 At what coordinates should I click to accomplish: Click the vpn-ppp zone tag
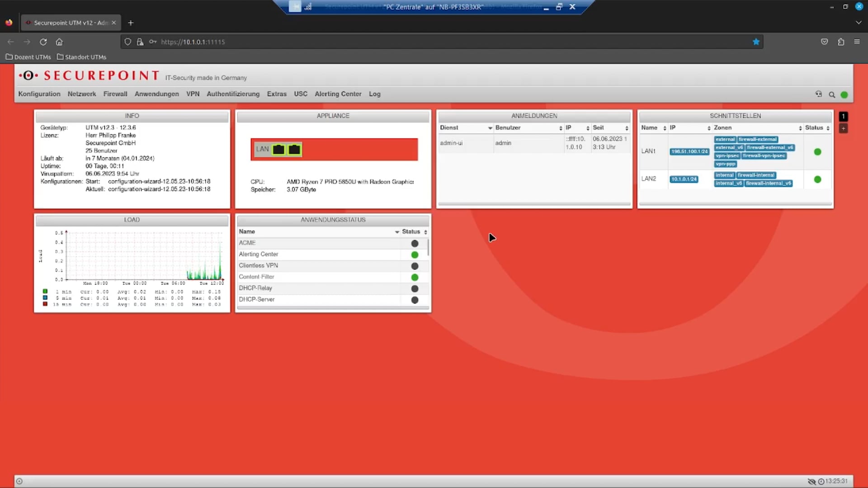[x=726, y=164]
